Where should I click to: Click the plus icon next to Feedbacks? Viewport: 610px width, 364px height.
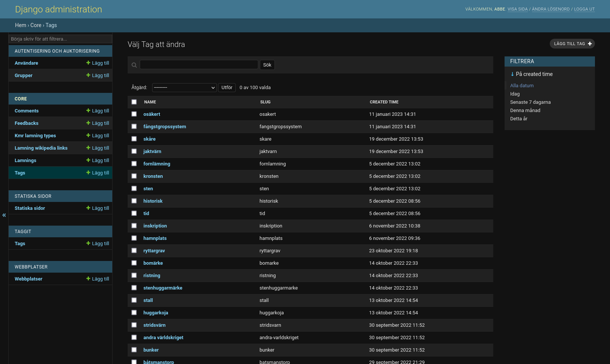tap(89, 123)
